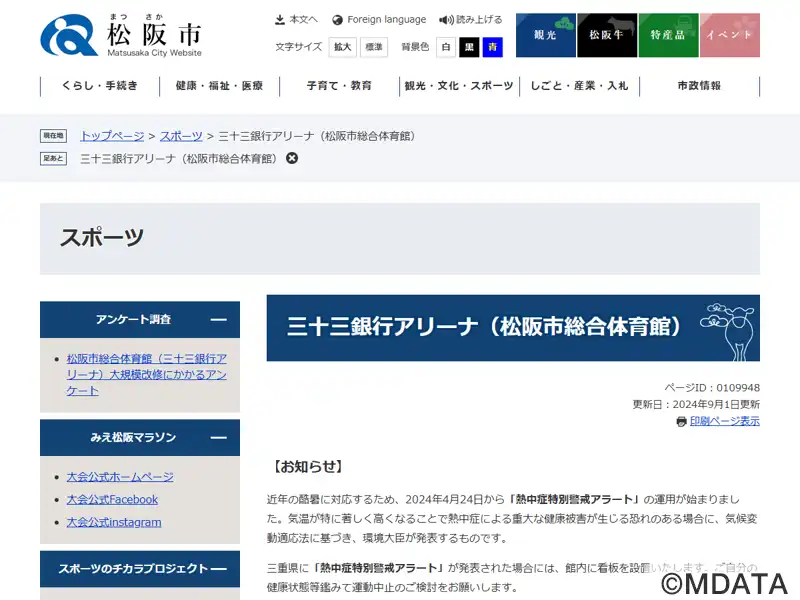This screenshot has width=800, height=600.
Task: Remove 三十三銀行アリーナ from footprint history
Action: click(x=292, y=158)
